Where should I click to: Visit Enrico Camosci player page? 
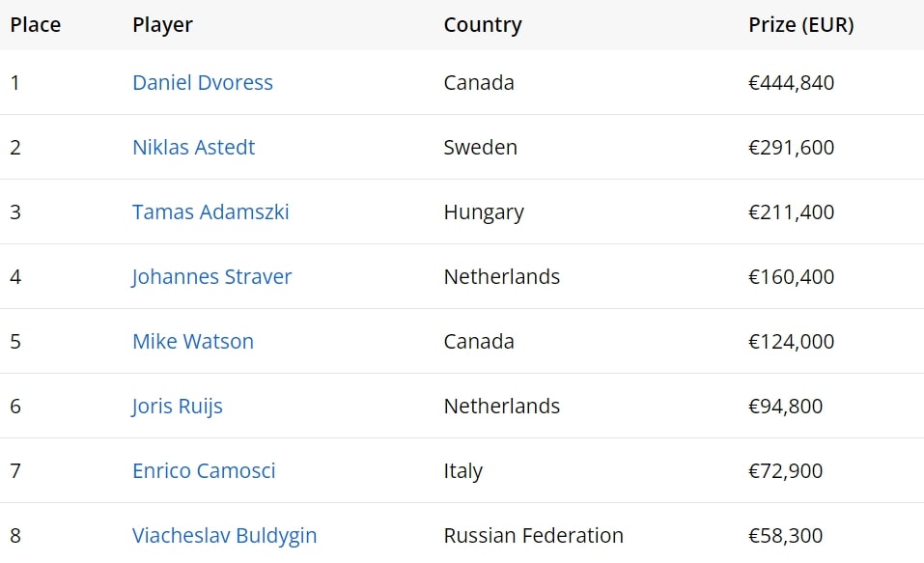[x=204, y=471]
